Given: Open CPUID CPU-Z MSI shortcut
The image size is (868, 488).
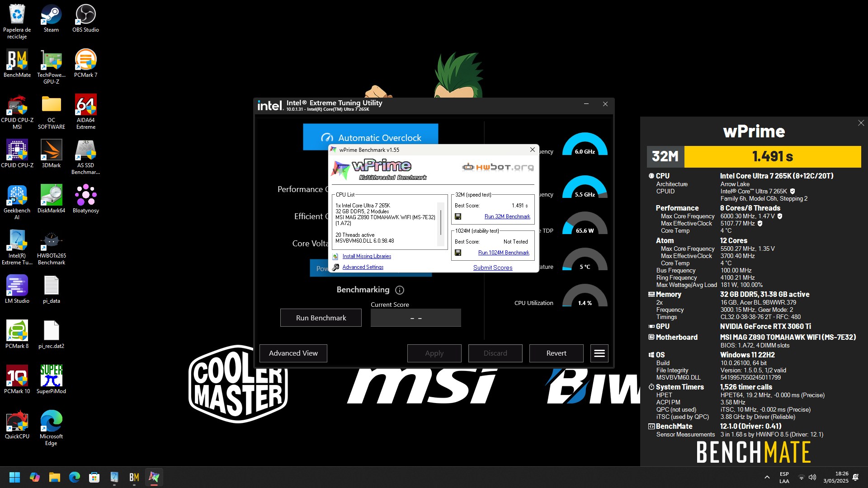Looking at the screenshot, I should [17, 112].
